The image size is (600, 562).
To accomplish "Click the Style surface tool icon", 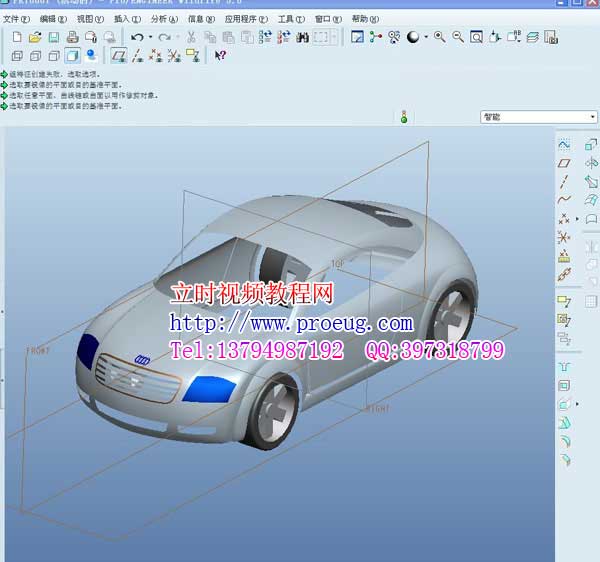I will pos(591,219).
